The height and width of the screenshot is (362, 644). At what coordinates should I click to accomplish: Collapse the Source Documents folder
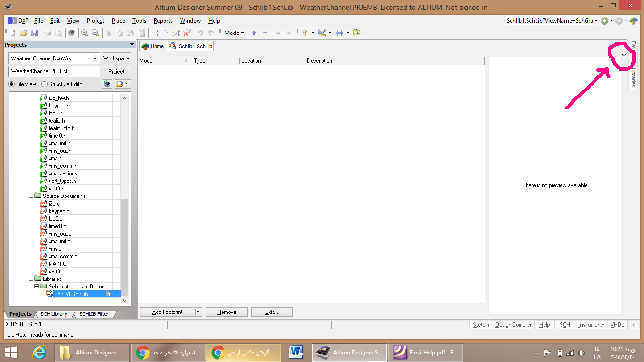(31, 196)
